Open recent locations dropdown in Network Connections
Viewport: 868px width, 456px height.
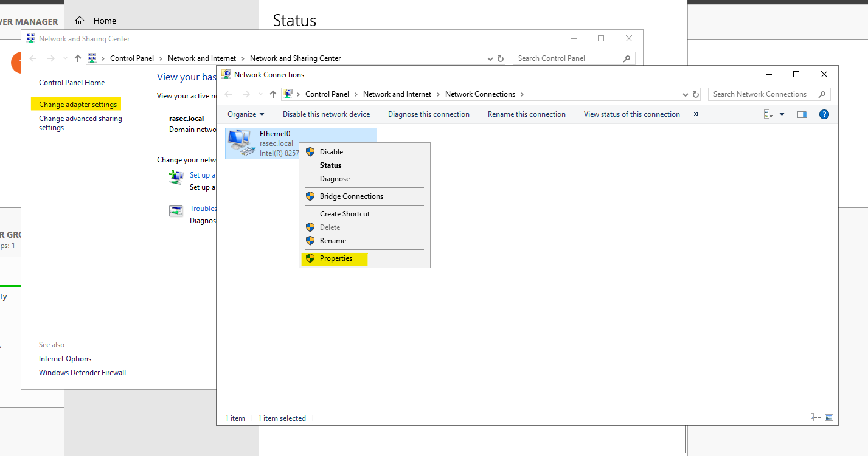[261, 95]
